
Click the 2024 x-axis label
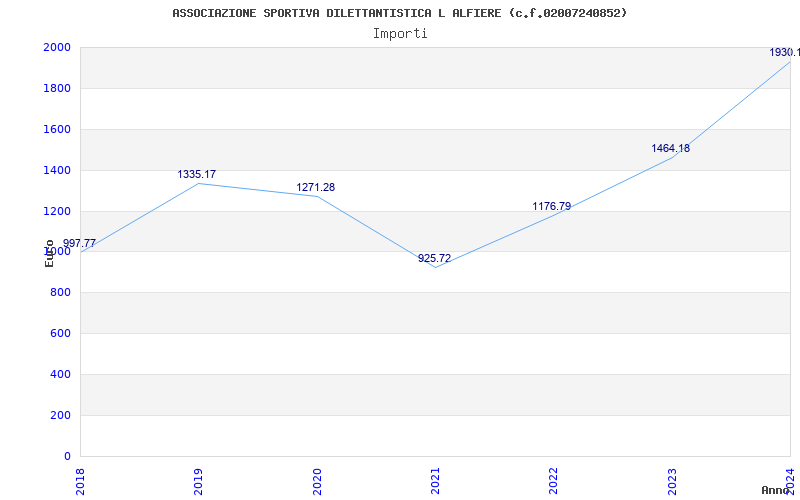tap(790, 481)
